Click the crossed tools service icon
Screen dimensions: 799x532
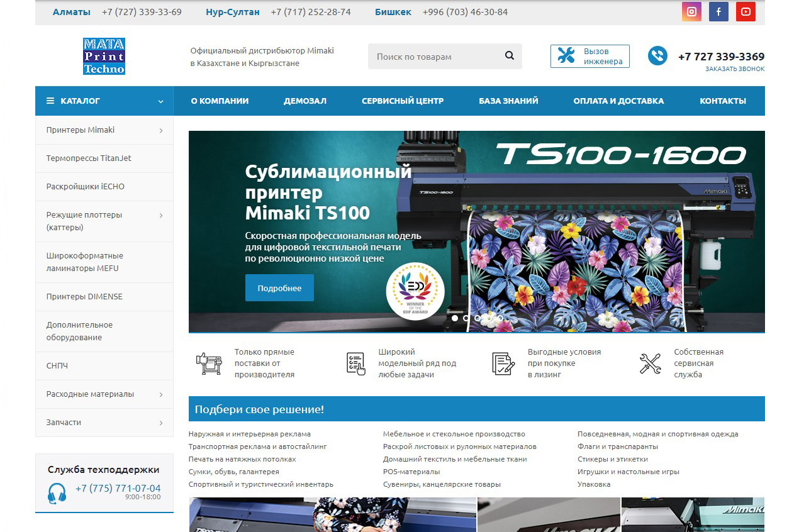pyautogui.click(x=650, y=363)
